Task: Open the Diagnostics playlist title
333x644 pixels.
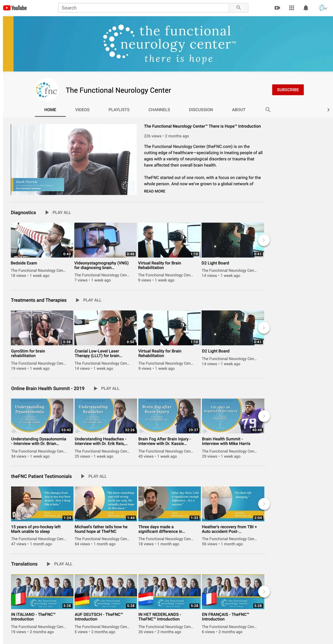Action: click(x=23, y=213)
